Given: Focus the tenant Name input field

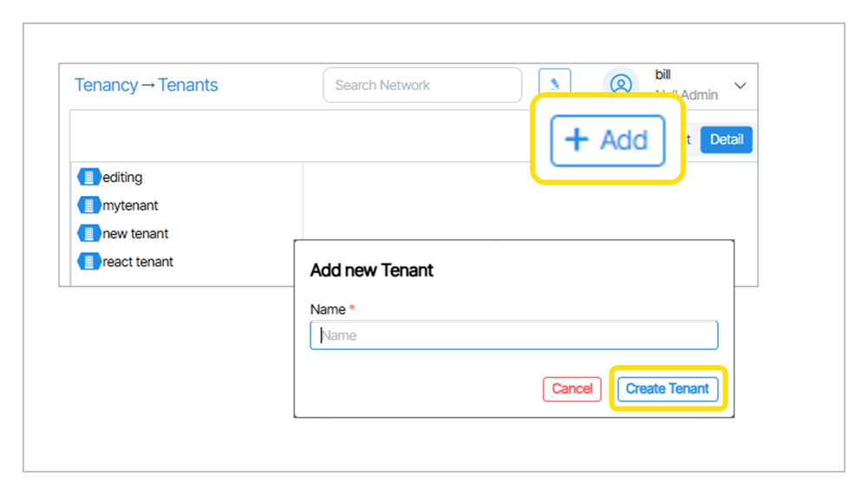Looking at the screenshot, I should pos(513,335).
